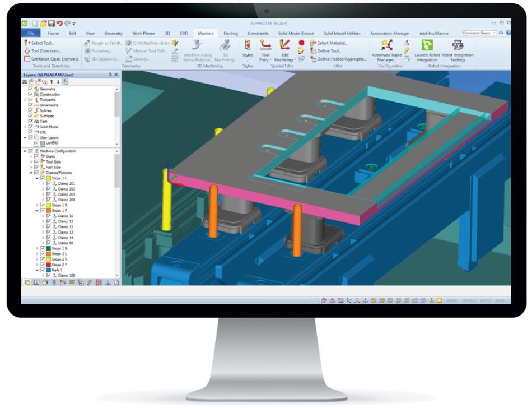
Task: Toggle the Geometry layer checkbox
Action: 31,89
